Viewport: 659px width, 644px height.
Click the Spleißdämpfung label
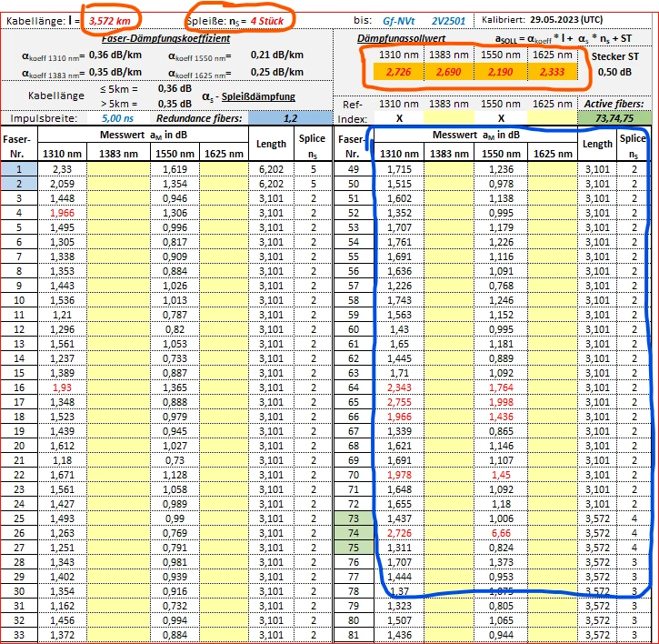[258, 96]
